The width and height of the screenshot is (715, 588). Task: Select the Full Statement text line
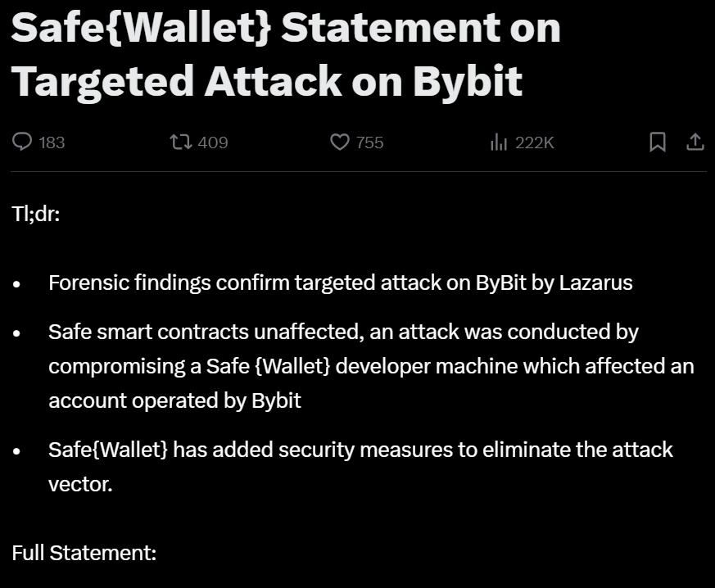click(84, 553)
